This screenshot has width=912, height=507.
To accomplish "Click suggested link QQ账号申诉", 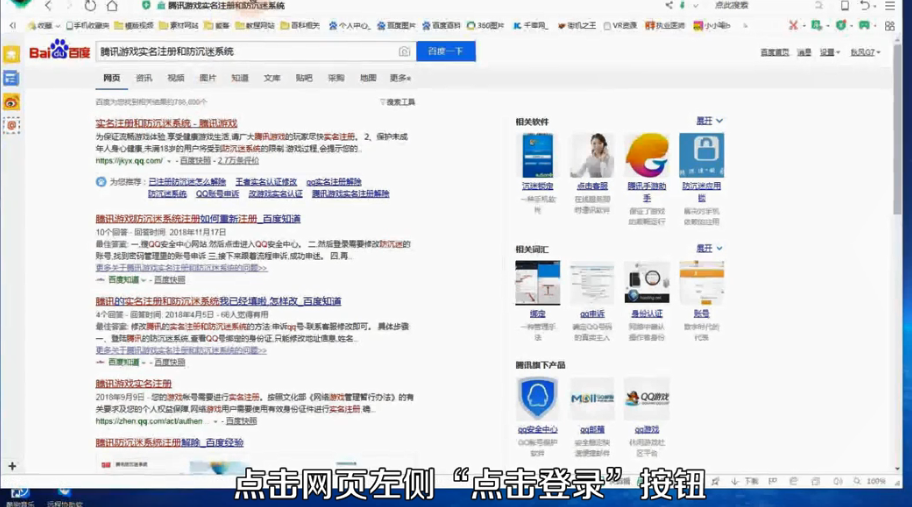I will [218, 194].
